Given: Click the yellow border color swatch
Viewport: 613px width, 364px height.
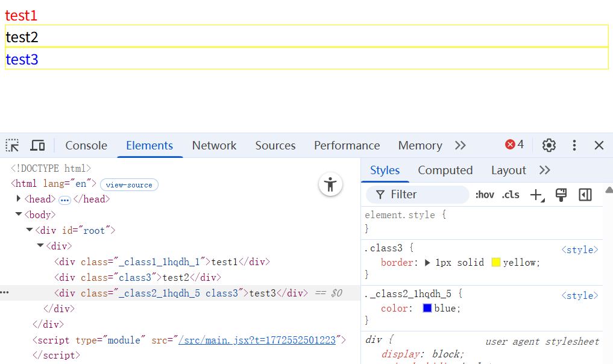Looking at the screenshot, I should click(496, 263).
